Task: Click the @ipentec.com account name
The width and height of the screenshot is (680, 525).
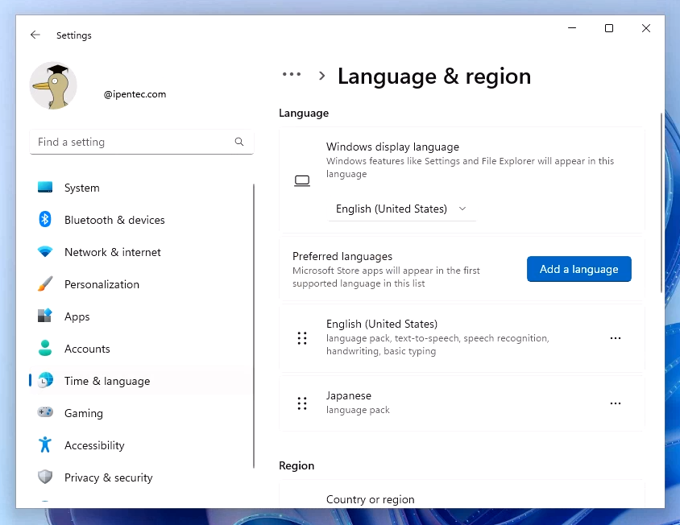Action: (x=134, y=94)
